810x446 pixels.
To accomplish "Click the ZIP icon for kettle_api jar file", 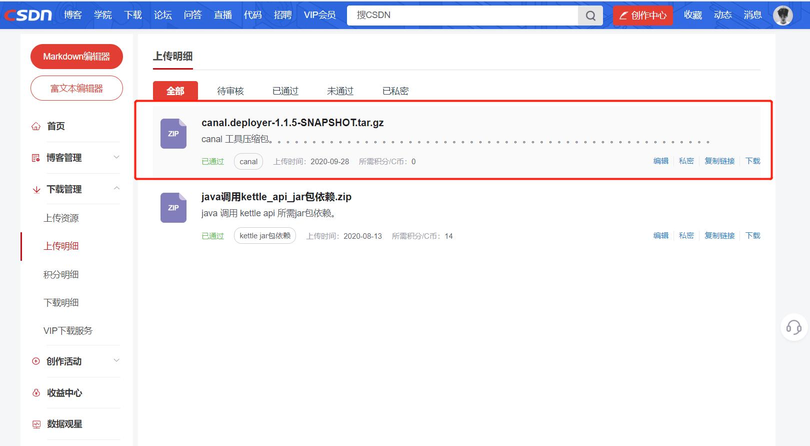I will pos(174,208).
